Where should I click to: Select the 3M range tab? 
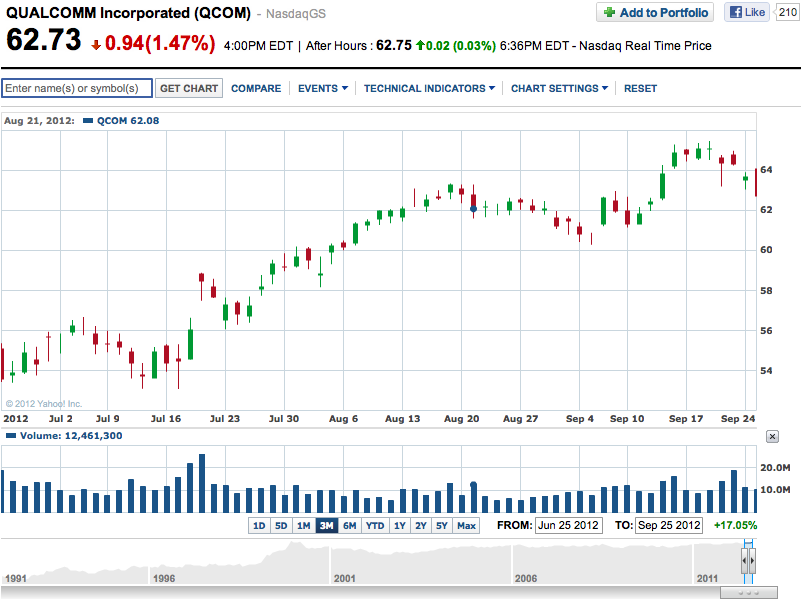pos(326,525)
